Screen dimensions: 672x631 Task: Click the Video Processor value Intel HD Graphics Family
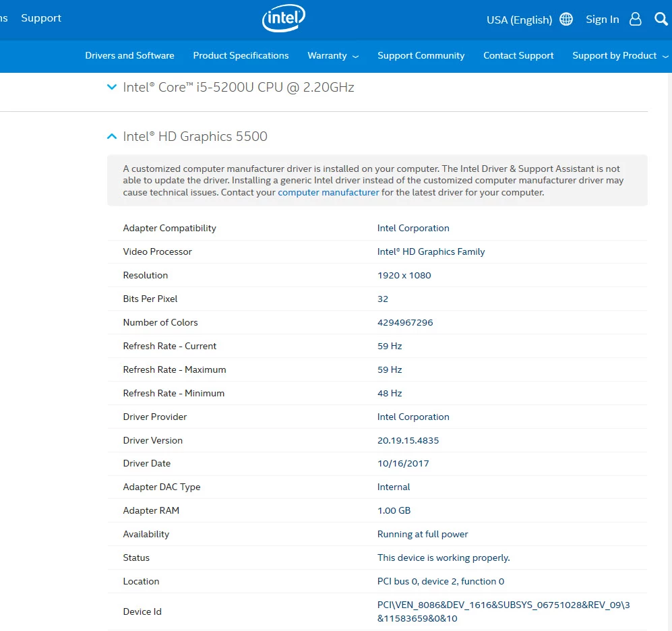point(431,251)
